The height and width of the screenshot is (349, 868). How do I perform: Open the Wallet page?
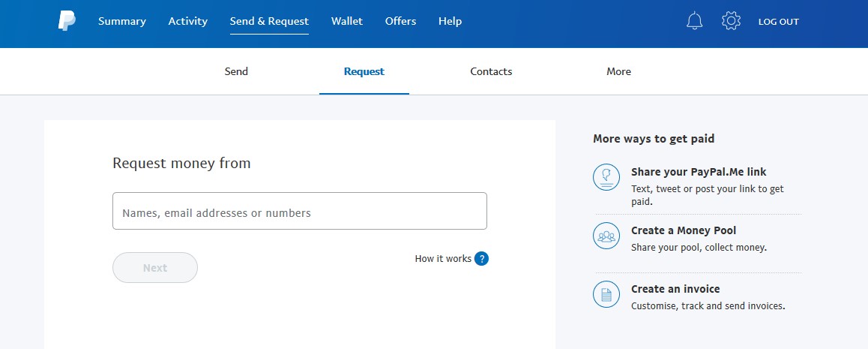347,21
